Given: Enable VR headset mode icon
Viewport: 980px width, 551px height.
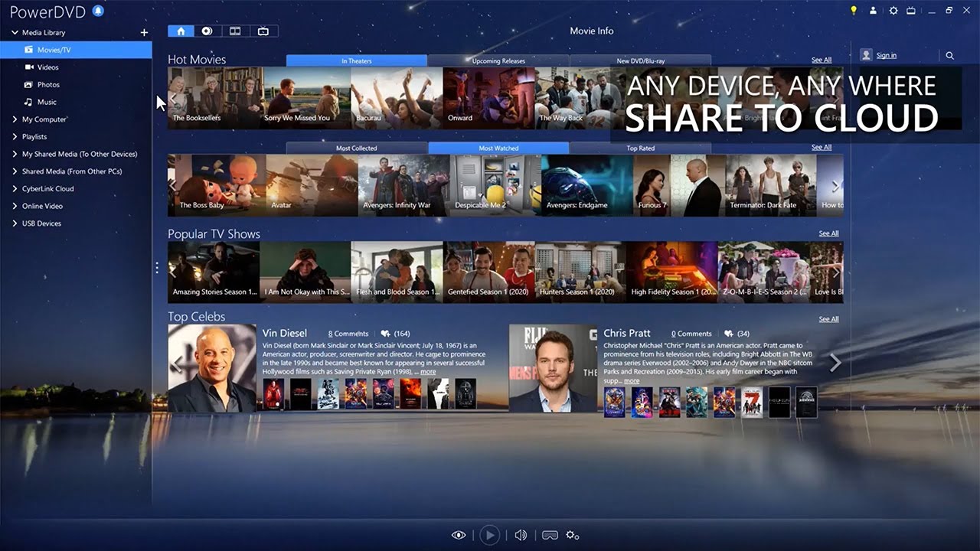Looking at the screenshot, I should pyautogui.click(x=549, y=535).
